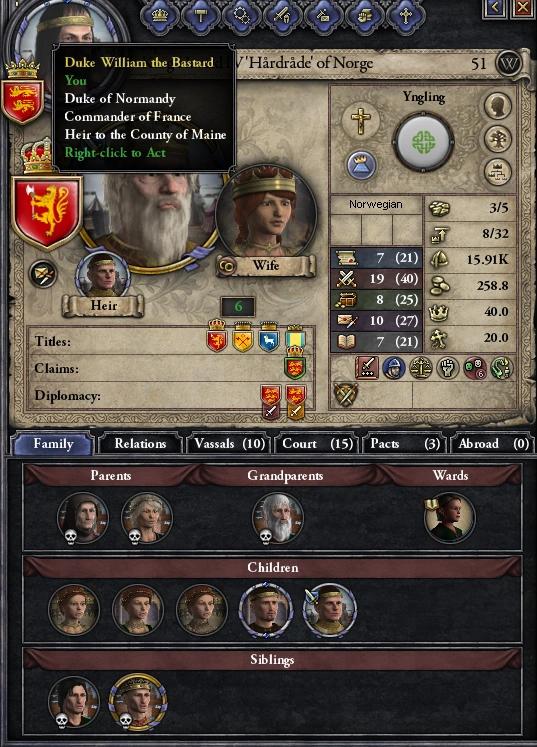
Task: Click the Heir label button
Action: 103,305
